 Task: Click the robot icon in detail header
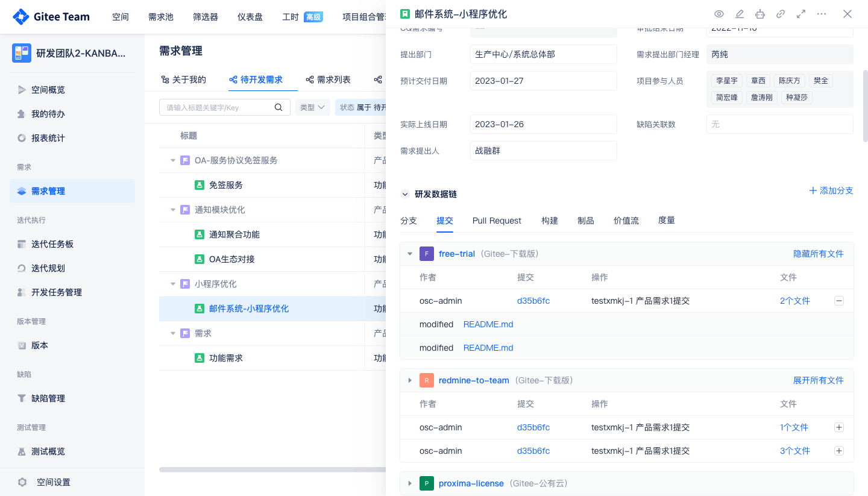760,14
